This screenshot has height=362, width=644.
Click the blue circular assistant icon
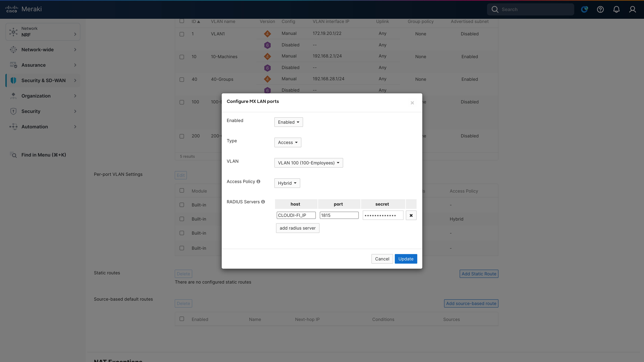click(584, 9)
